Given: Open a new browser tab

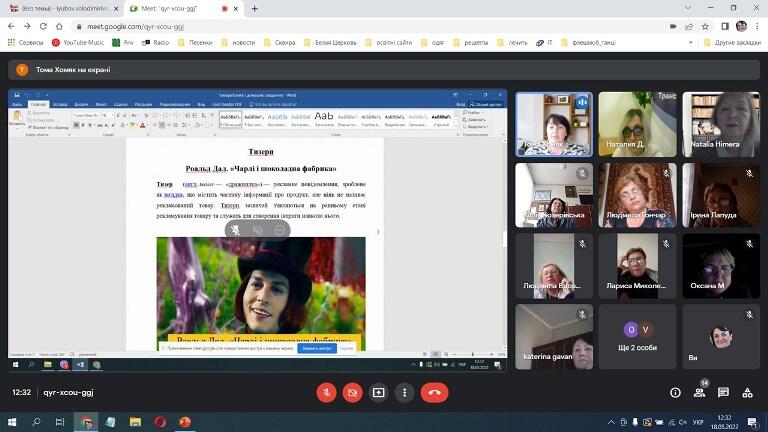Looking at the screenshot, I should pyautogui.click(x=254, y=9).
